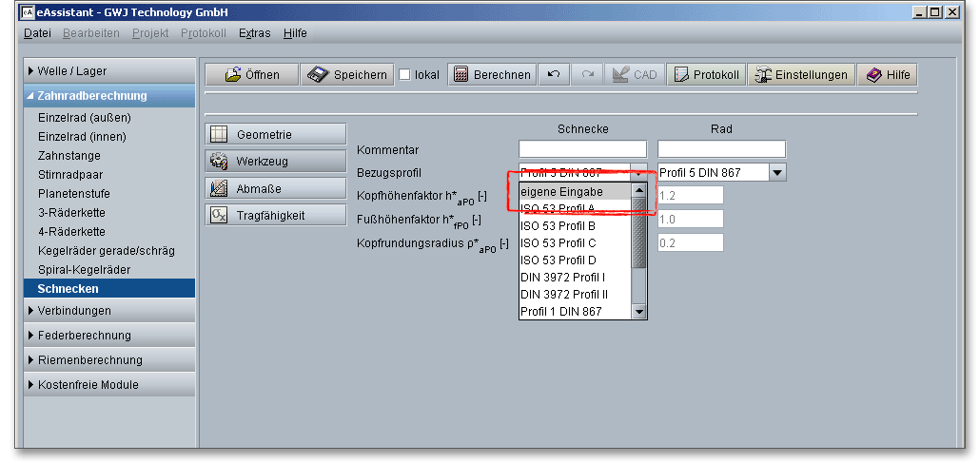980x463 pixels.
Task: Open the Werkzeug section
Action: pyautogui.click(x=276, y=162)
